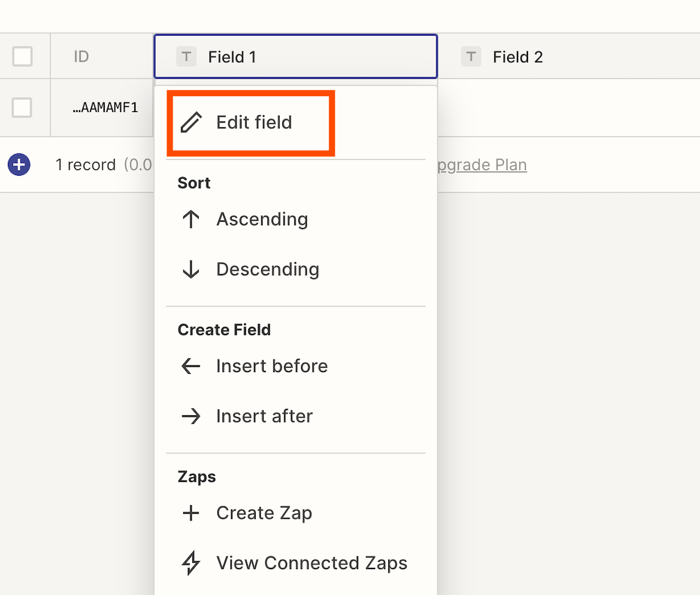The image size is (700, 595).
Task: Click the descending sort arrow icon
Action: pyautogui.click(x=191, y=269)
